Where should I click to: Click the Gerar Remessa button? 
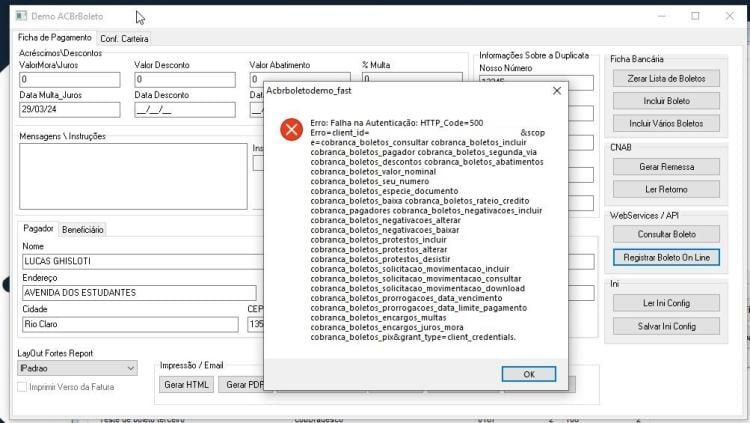tap(666, 167)
